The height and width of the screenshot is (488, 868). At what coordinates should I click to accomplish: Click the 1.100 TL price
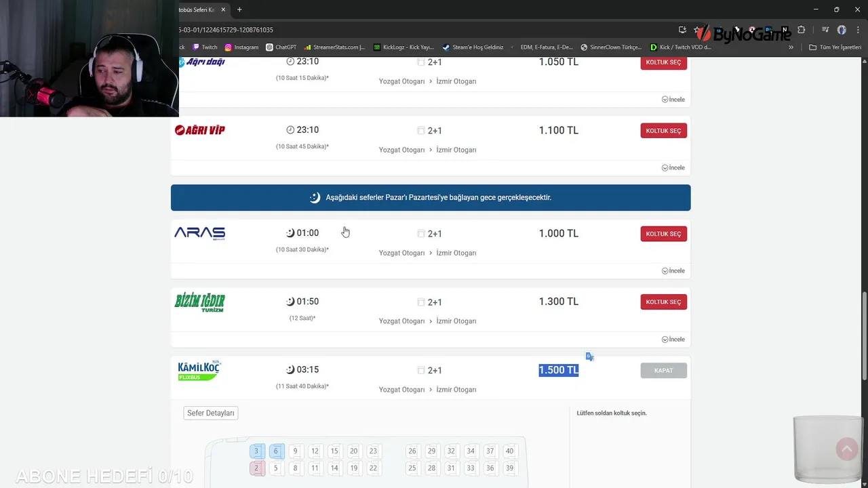click(x=559, y=130)
